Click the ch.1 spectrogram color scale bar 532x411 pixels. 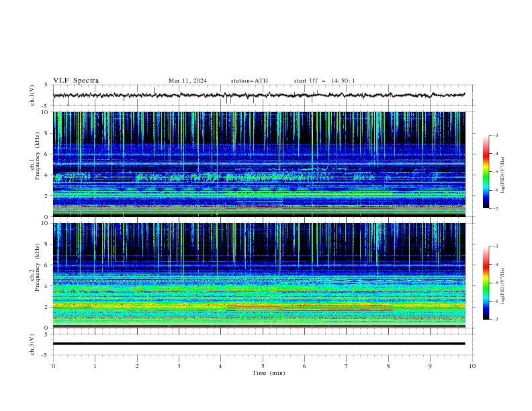pyautogui.click(x=486, y=172)
